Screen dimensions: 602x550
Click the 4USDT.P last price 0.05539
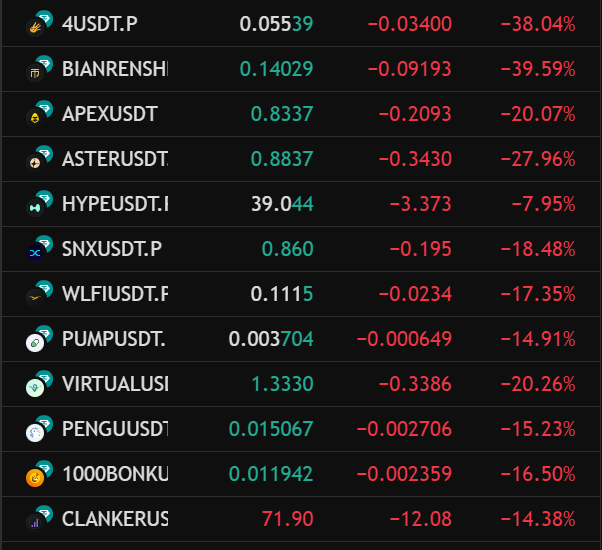pos(276,24)
